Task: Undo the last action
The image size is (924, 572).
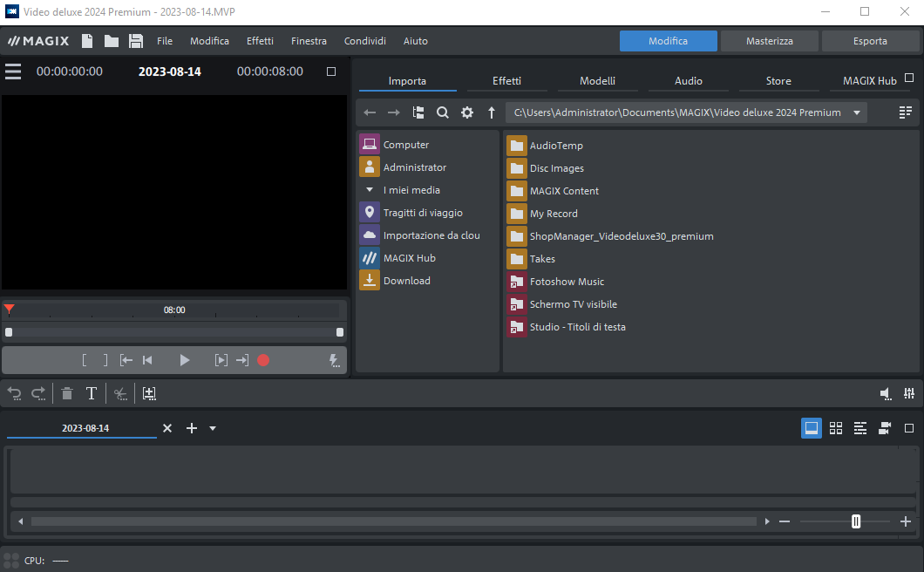Action: pos(15,394)
